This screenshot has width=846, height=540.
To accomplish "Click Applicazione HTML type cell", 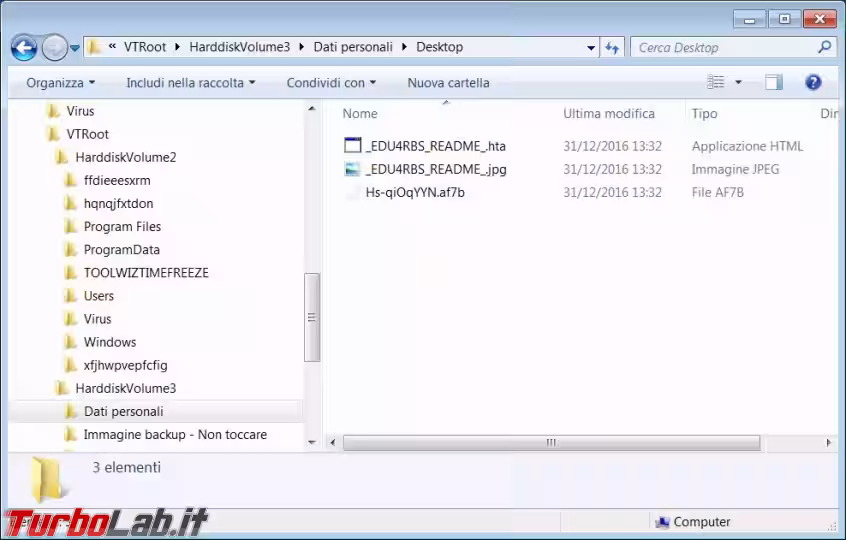I will (x=747, y=146).
